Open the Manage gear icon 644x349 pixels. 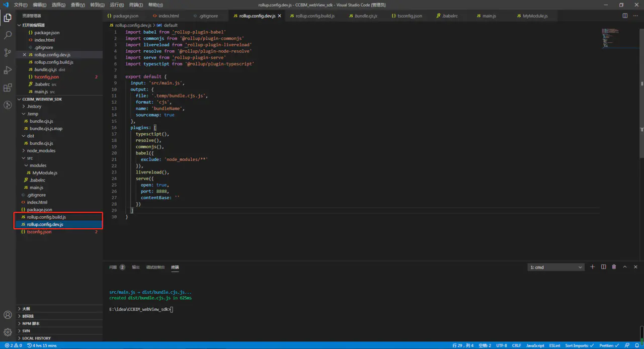[8, 332]
